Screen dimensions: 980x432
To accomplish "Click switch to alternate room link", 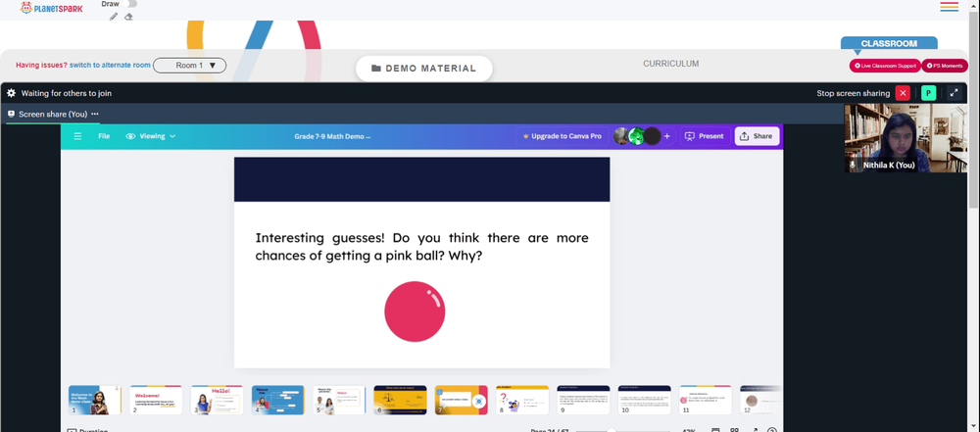I will 110,65.
